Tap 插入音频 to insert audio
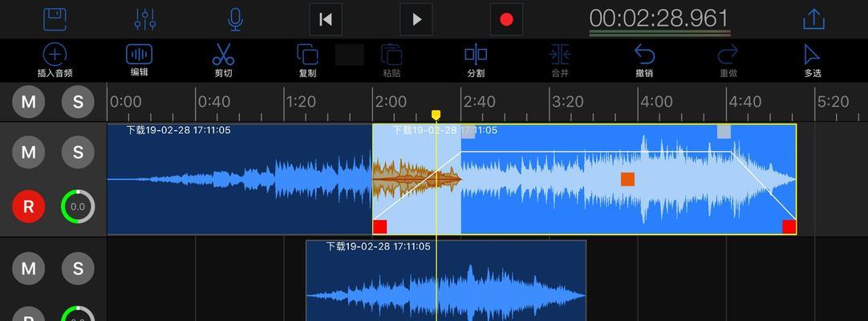The image size is (868, 321). tap(55, 61)
